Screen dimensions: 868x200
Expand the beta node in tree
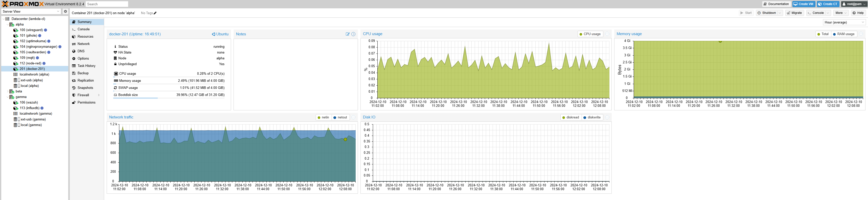tap(7, 91)
